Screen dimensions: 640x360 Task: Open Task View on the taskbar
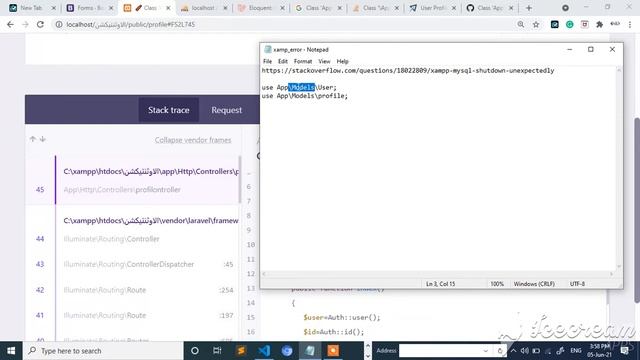(x=217, y=351)
